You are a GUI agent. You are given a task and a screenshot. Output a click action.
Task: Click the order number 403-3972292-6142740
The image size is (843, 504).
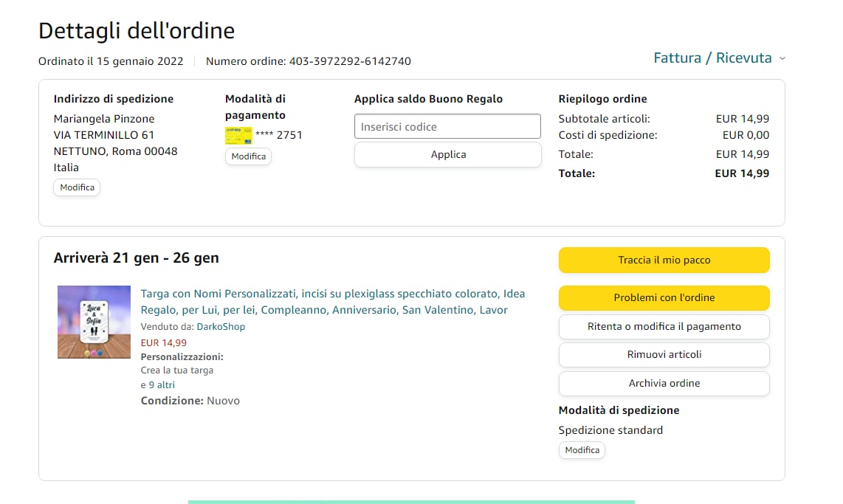(349, 61)
